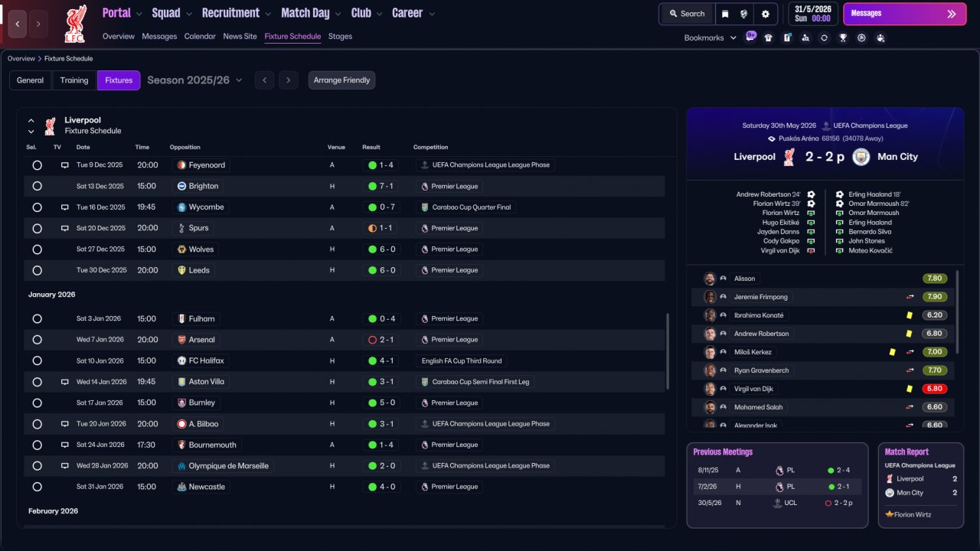Screen dimensions: 980x551
Task: Click the Man City crest in match header
Action: 861,157
